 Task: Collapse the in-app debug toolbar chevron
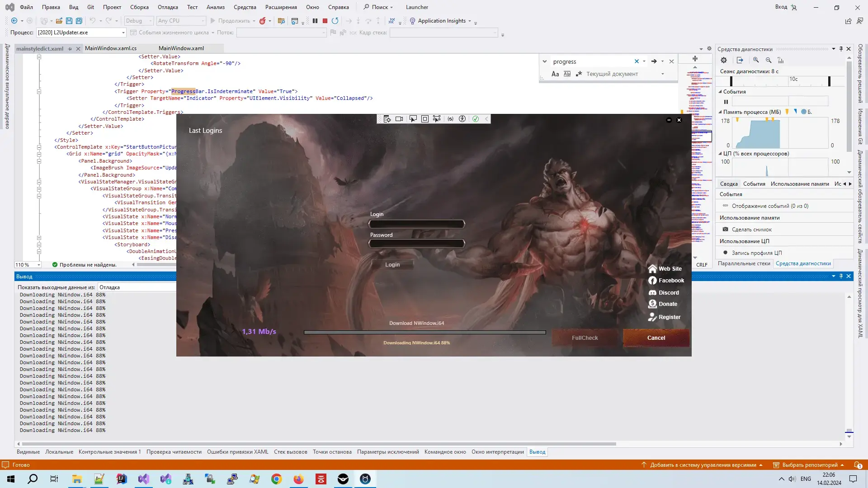click(x=486, y=119)
